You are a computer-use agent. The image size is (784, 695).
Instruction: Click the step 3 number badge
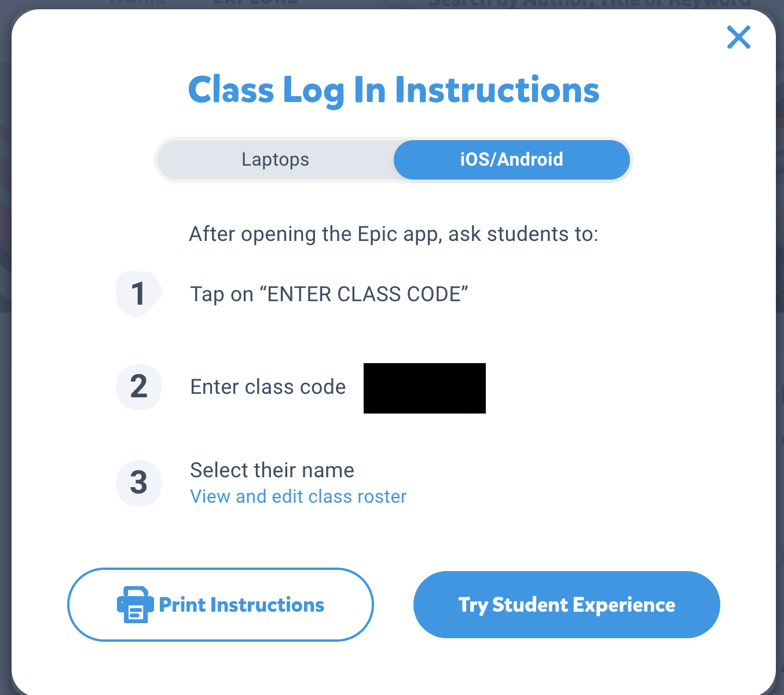coord(138,482)
